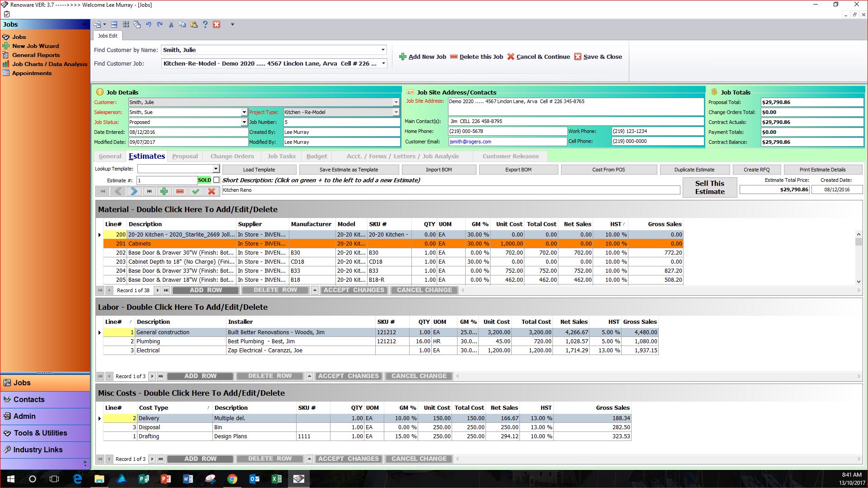
Task: Click the Delete this Job button
Action: 476,57
